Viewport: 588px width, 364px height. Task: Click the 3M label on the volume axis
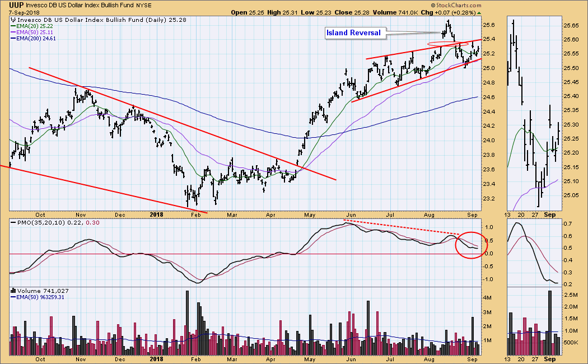coord(488,312)
